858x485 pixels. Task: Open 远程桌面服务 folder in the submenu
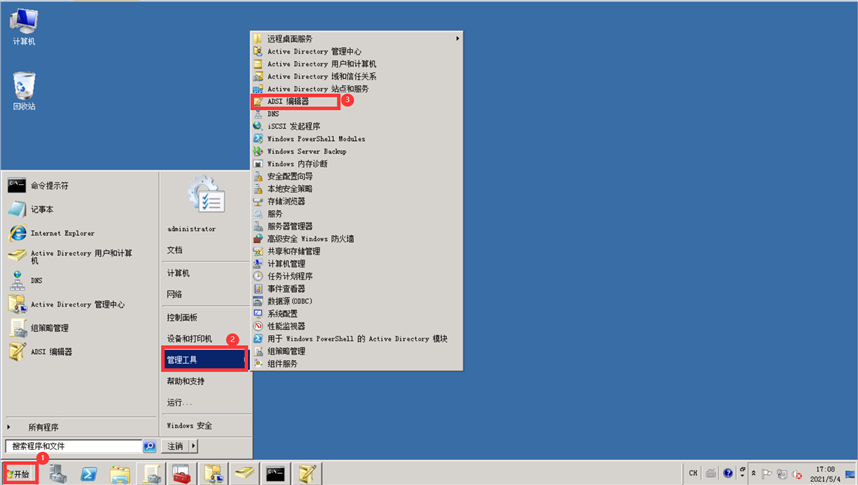click(x=356, y=39)
